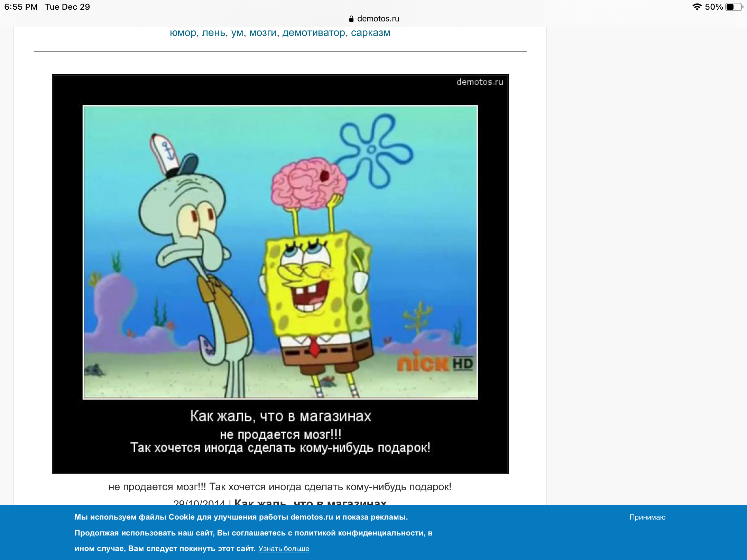747x560 pixels.
Task: Open the Узнать больше link
Action: click(284, 549)
